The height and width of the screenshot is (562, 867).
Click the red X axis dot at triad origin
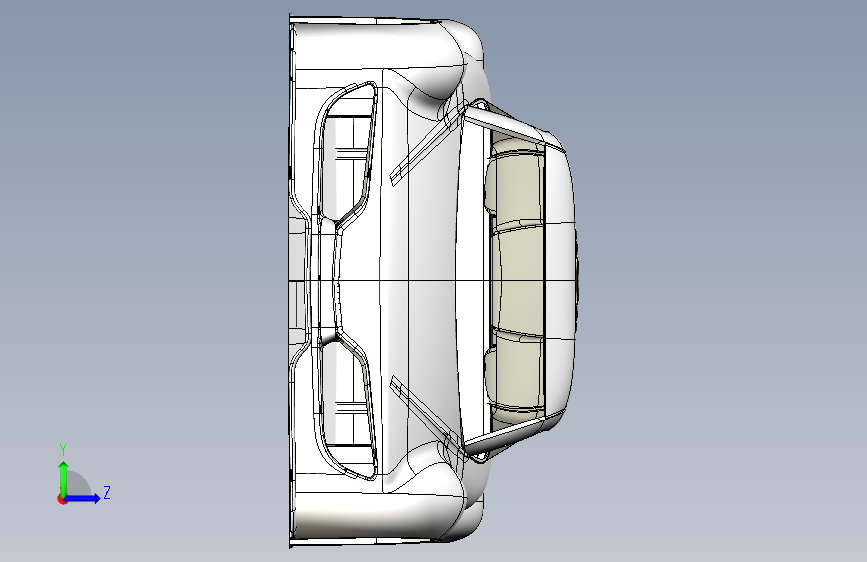click(x=62, y=499)
